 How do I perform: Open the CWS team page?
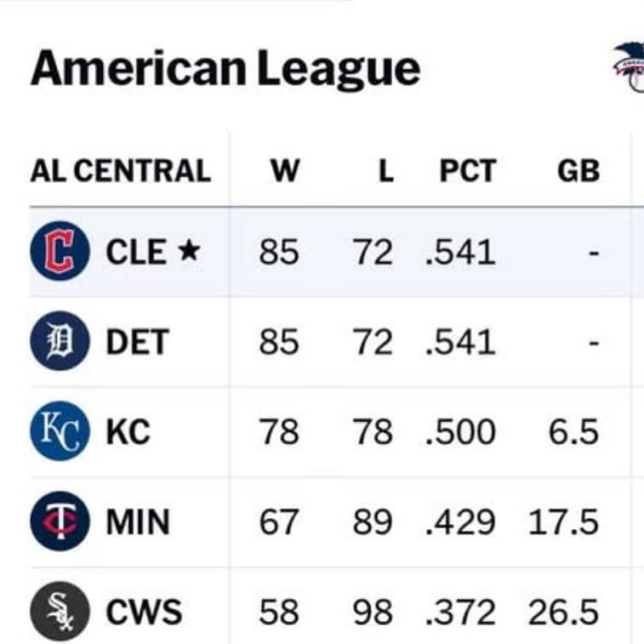144,612
